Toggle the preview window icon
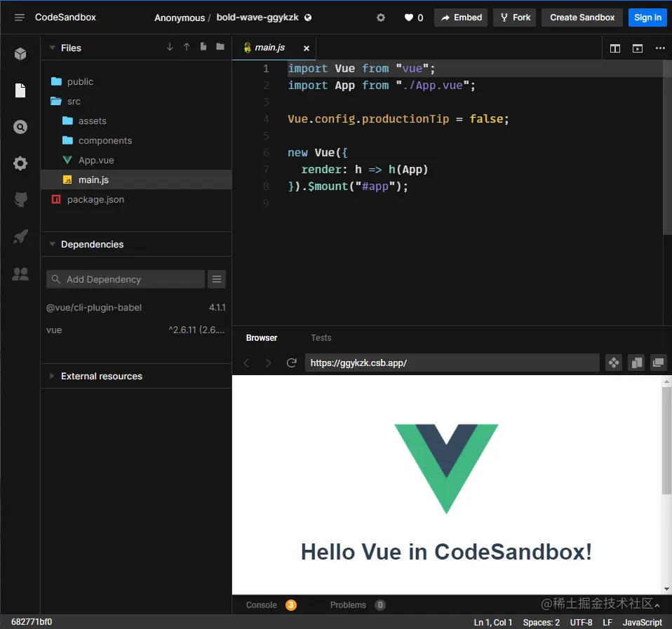This screenshot has height=629, width=672. click(638, 48)
